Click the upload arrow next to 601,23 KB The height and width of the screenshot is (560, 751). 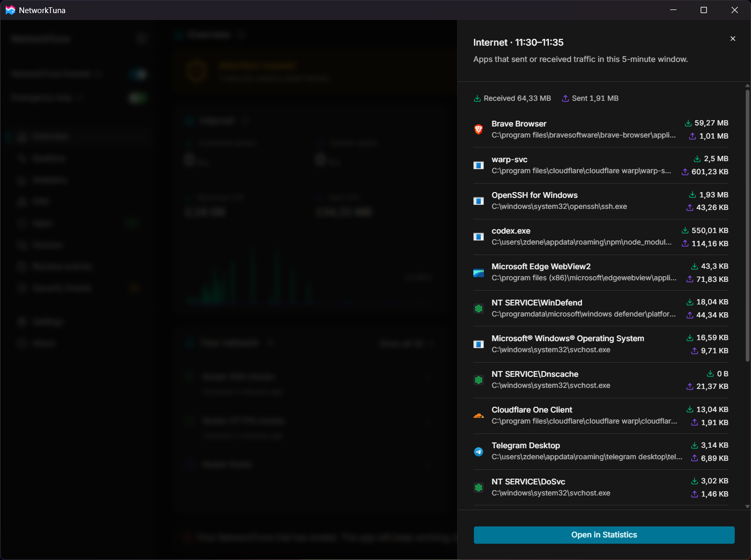[x=685, y=172]
